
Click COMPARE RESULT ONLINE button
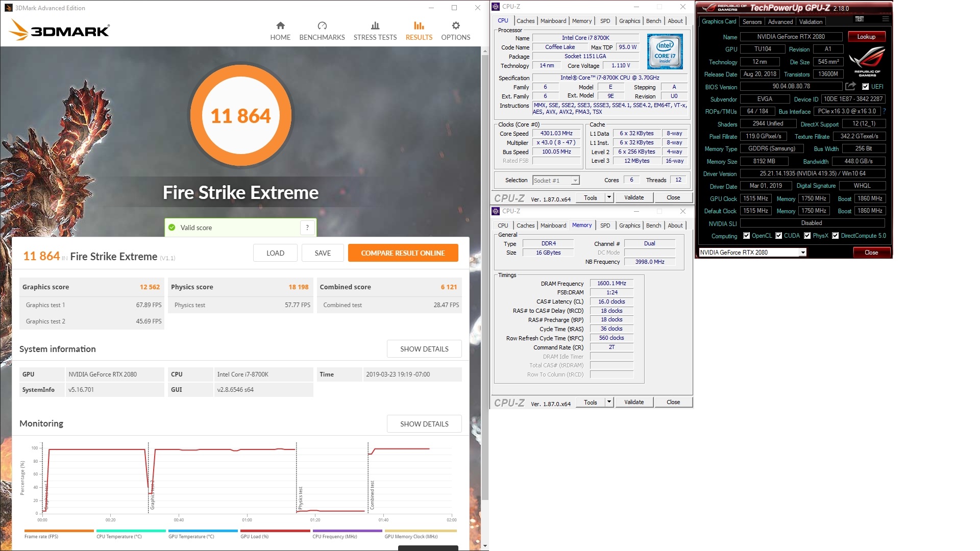(x=403, y=253)
